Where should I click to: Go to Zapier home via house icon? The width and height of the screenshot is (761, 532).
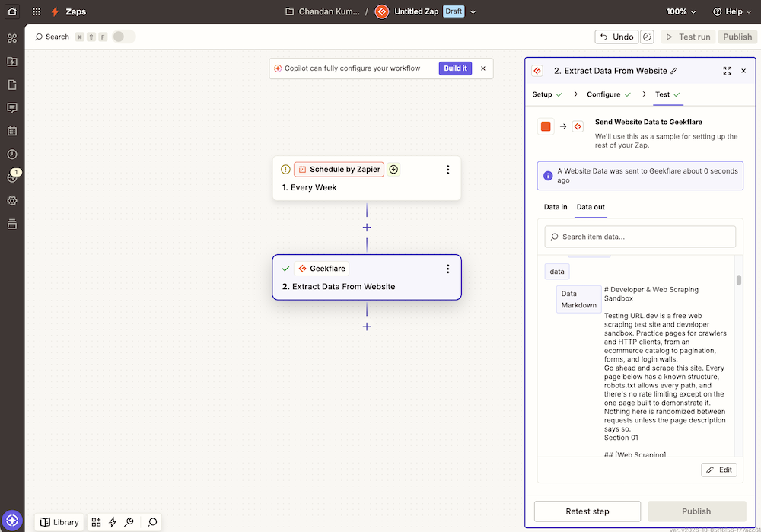pyautogui.click(x=12, y=11)
